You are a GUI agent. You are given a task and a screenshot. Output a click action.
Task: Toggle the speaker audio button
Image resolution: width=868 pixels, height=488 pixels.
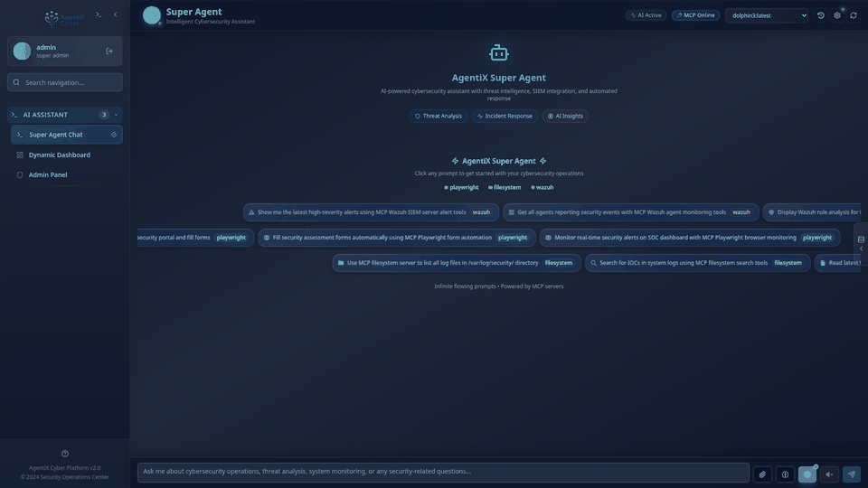829,474
